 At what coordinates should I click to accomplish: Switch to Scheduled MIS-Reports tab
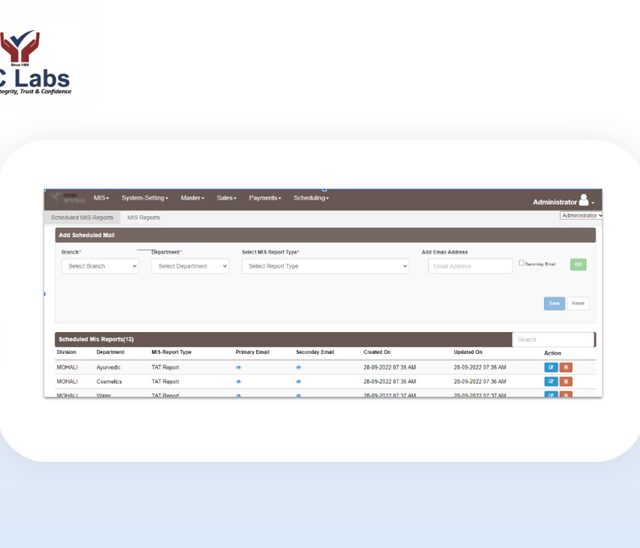[x=82, y=217]
